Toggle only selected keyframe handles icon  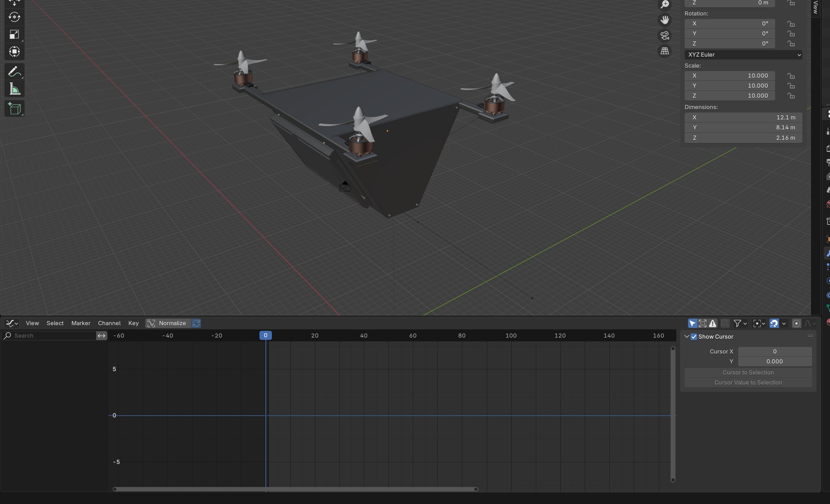702,323
